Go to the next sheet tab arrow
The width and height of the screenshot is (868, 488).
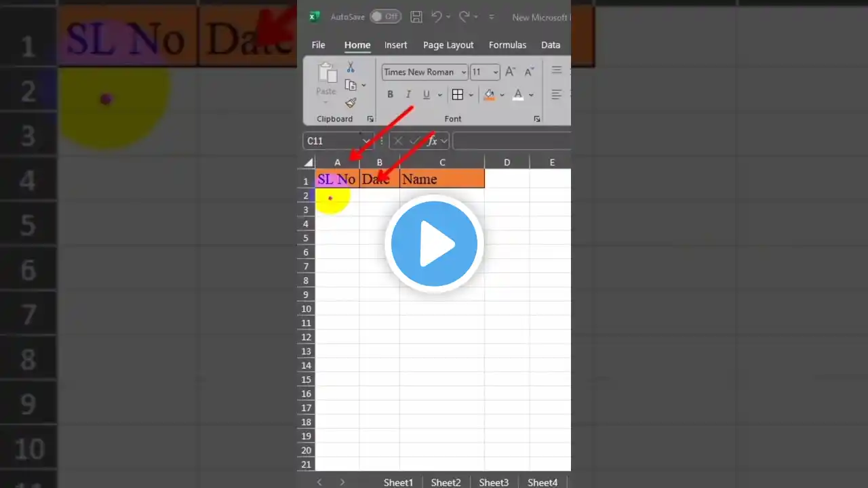(342, 483)
